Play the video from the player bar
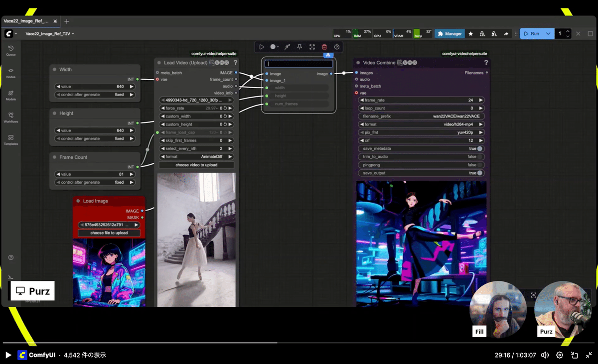Image resolution: width=598 pixels, height=364 pixels. click(x=8, y=355)
